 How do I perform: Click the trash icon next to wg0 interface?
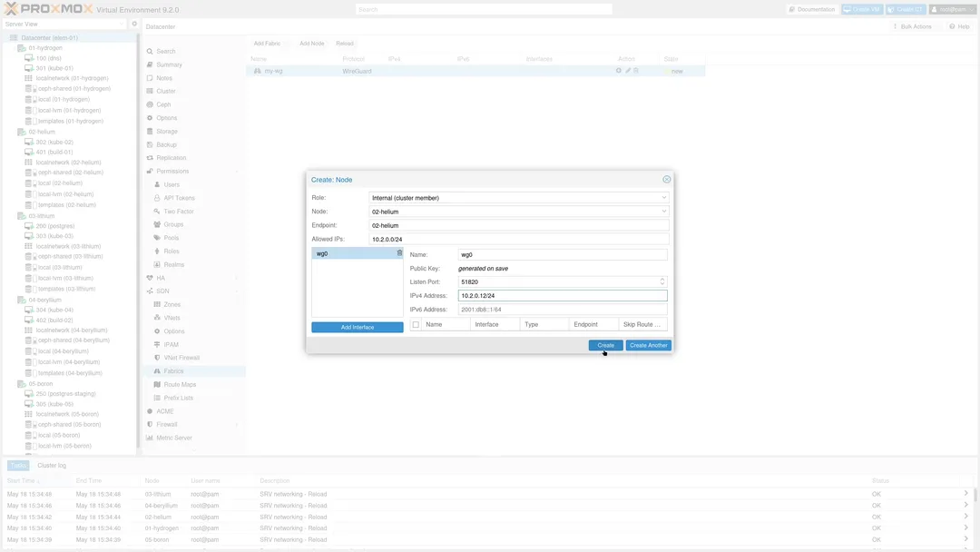click(x=399, y=252)
